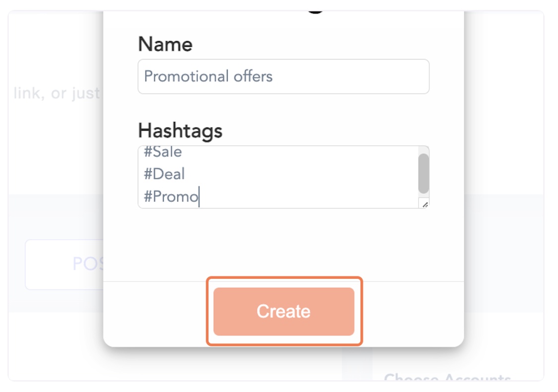This screenshot has height=392, width=558.
Task: Click the partially visible icon atop dialog
Action: click(315, 12)
